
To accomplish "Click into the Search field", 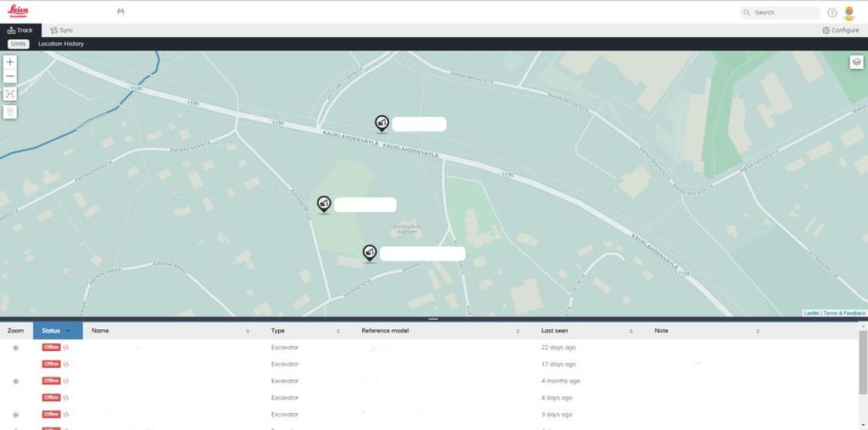I will 780,12.
